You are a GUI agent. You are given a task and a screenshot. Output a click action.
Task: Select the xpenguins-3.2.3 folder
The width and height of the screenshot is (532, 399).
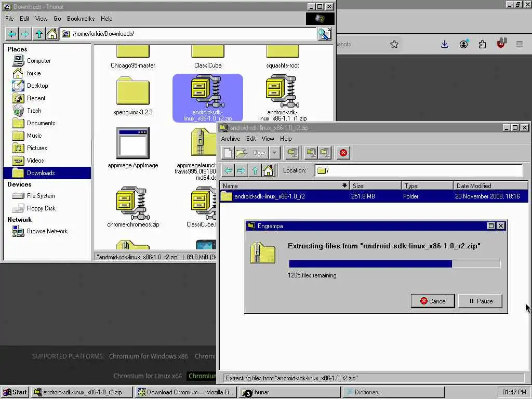click(132, 96)
